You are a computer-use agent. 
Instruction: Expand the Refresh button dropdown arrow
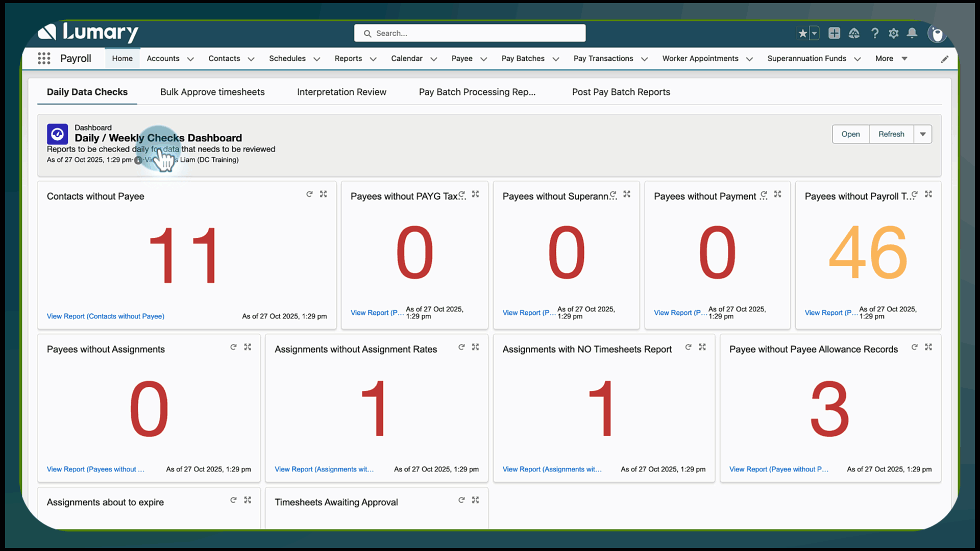tap(923, 134)
